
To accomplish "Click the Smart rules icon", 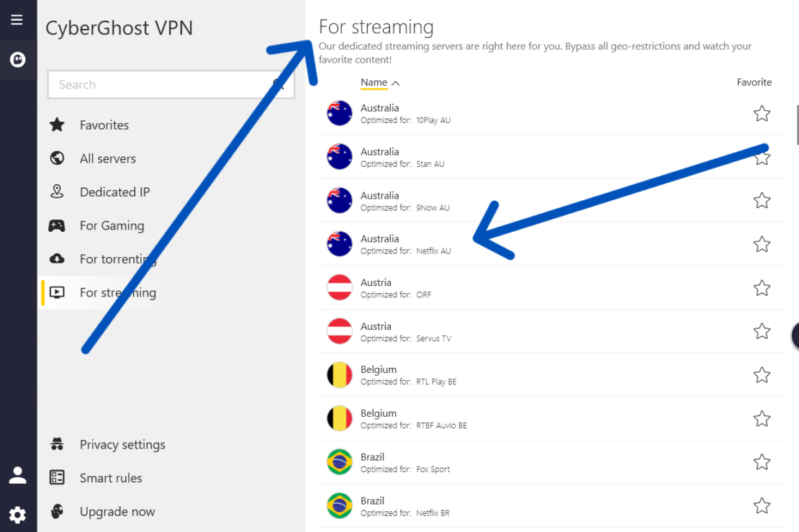I will [57, 477].
